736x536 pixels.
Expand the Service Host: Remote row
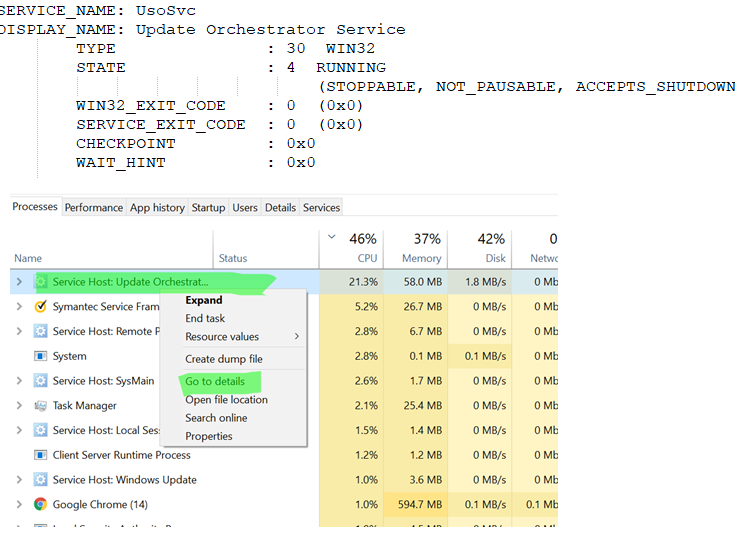pos(19,331)
